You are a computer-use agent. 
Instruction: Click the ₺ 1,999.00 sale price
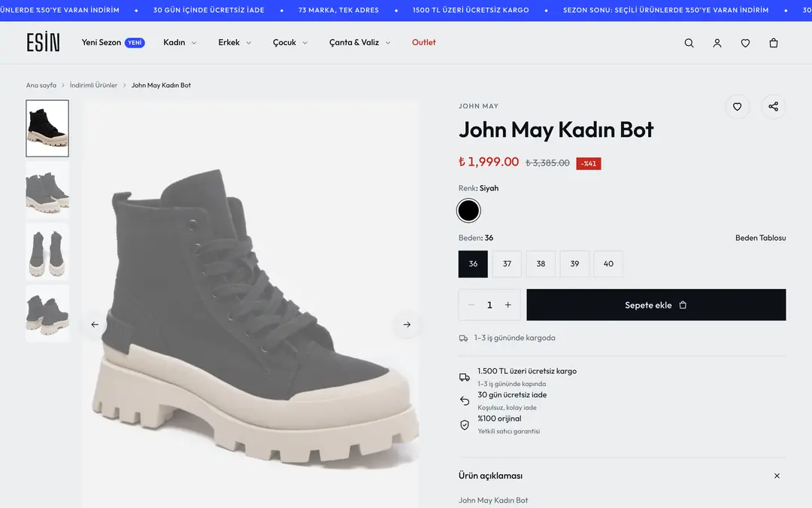[489, 162]
